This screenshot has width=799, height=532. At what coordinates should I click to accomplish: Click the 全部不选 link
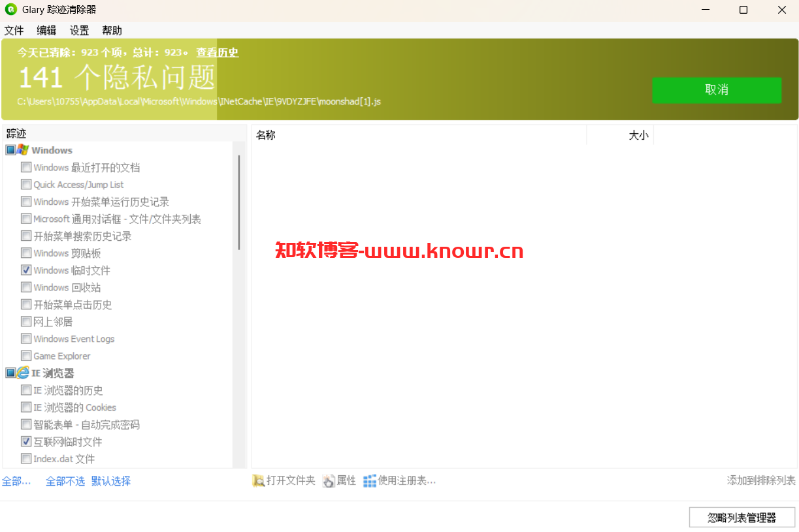(x=65, y=481)
